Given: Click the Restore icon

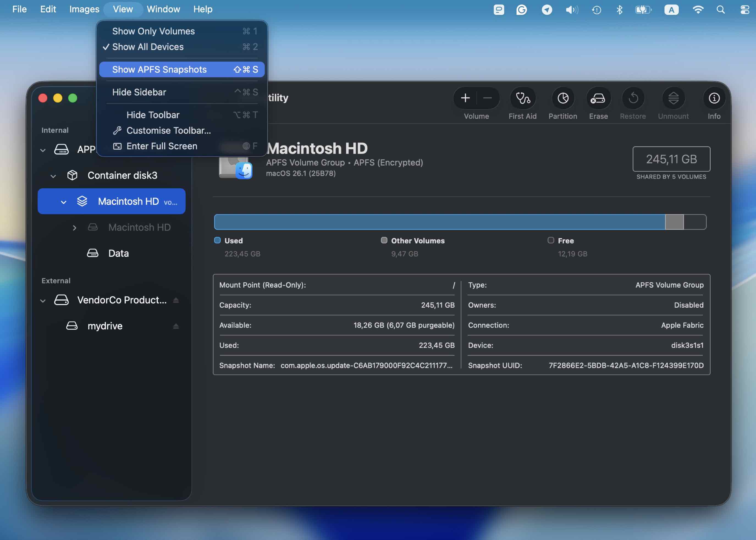Looking at the screenshot, I should pyautogui.click(x=633, y=101).
